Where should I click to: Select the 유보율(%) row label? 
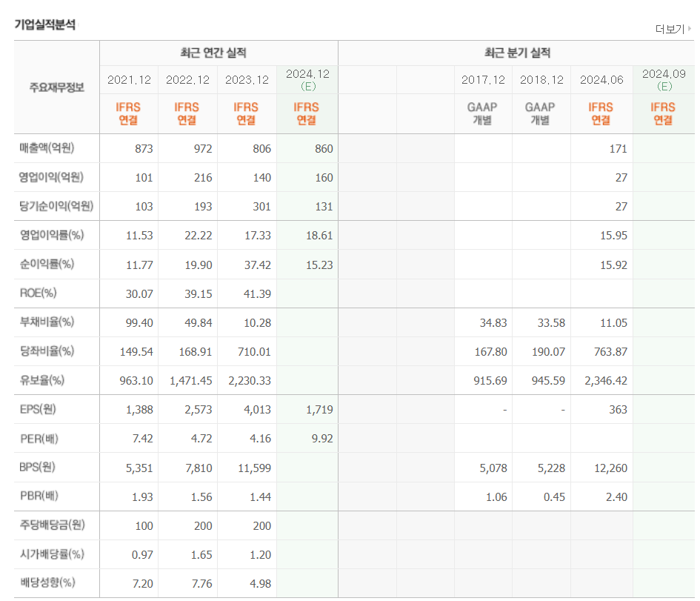pos(42,380)
